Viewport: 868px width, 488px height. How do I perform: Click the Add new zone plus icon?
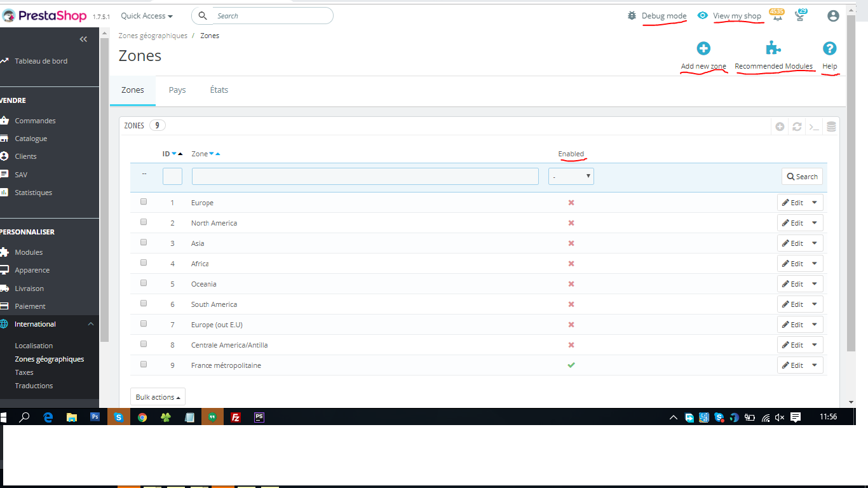click(703, 48)
